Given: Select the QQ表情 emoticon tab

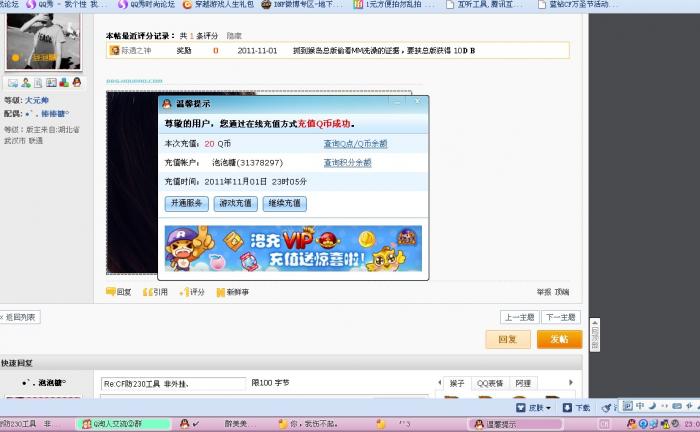Looking at the screenshot, I should pos(490,383).
